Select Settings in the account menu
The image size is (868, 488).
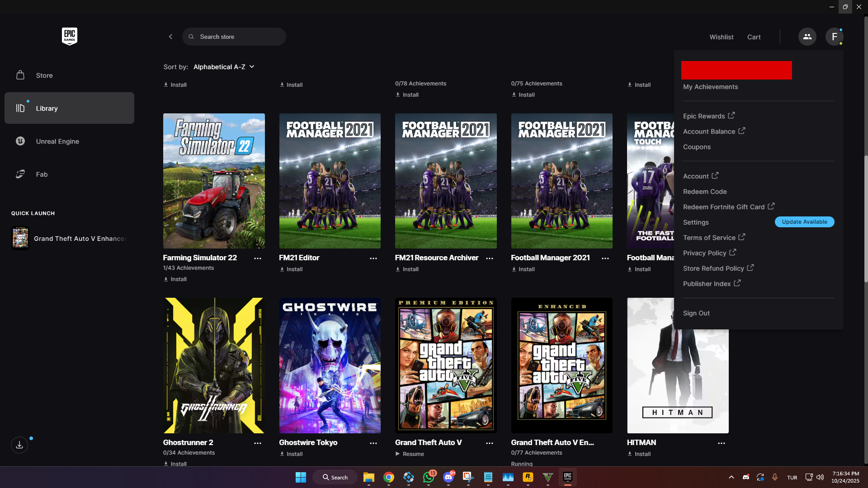click(696, 222)
